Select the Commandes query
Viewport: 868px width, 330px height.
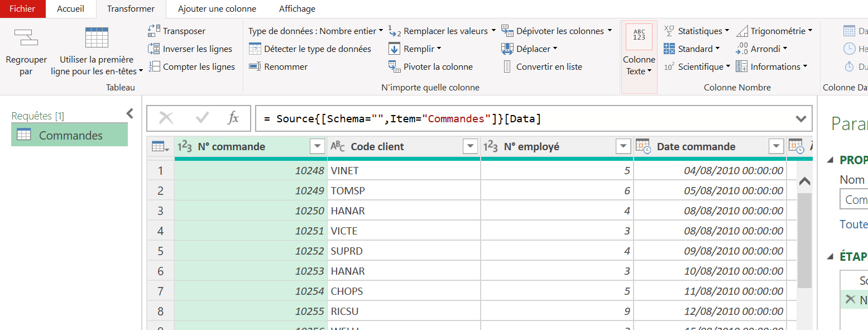[69, 135]
